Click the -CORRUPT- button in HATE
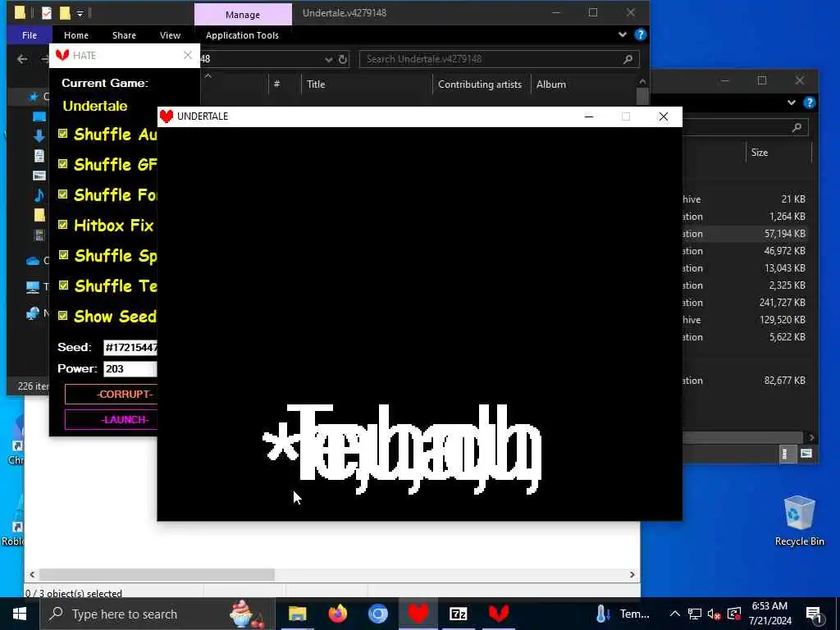This screenshot has height=630, width=840. pyautogui.click(x=112, y=395)
